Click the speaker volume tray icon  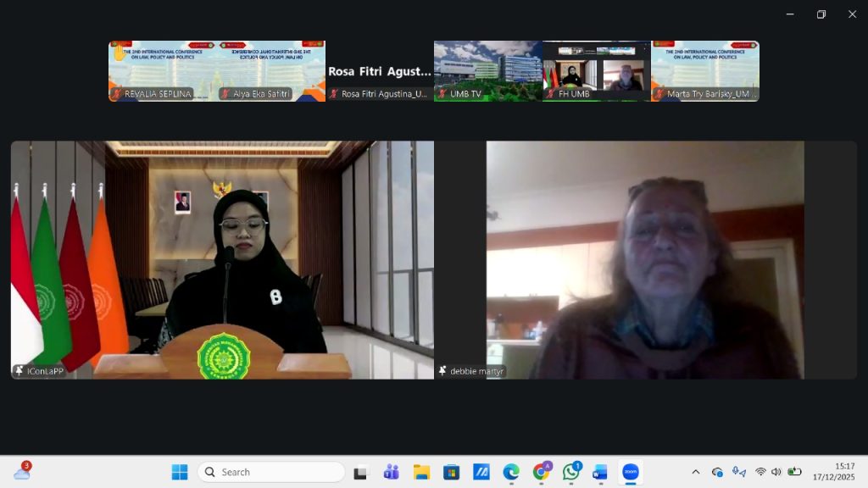pyautogui.click(x=776, y=472)
